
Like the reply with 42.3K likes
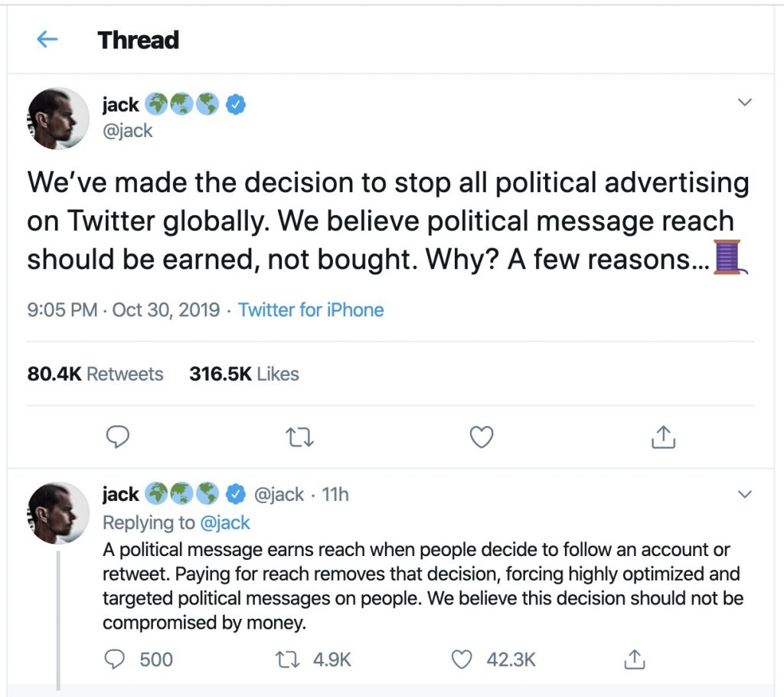462,659
